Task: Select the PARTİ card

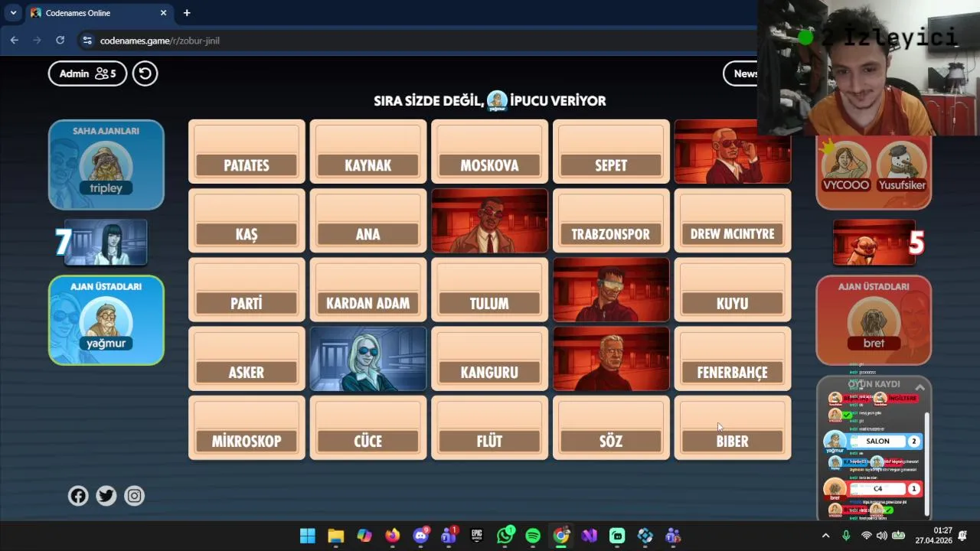Action: 247,289
